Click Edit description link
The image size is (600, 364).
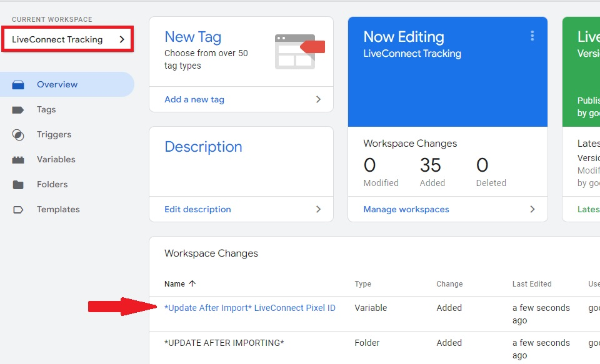tap(198, 209)
